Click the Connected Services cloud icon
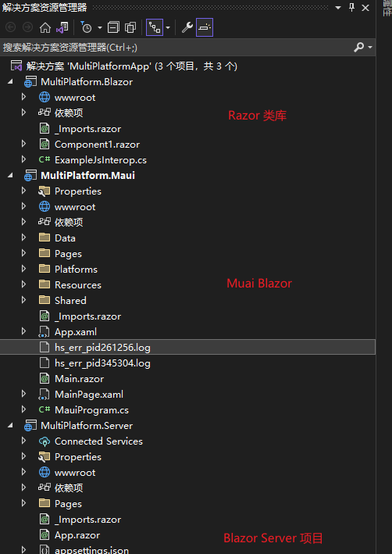This screenshot has width=392, height=554. coord(45,441)
